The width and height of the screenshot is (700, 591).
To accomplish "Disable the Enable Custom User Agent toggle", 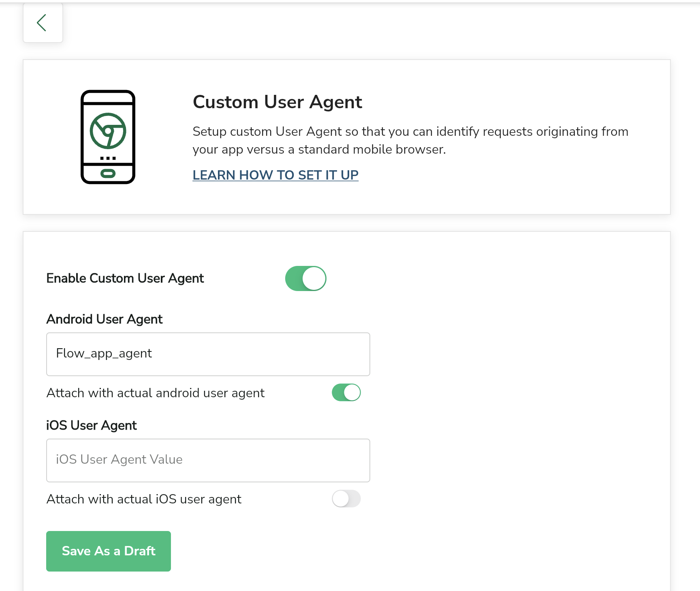I will pos(305,278).
